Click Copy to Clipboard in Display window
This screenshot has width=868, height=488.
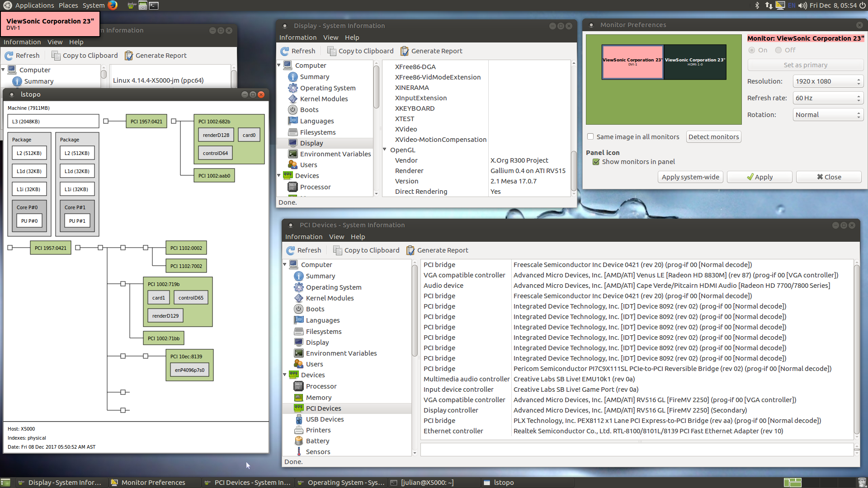click(x=360, y=51)
